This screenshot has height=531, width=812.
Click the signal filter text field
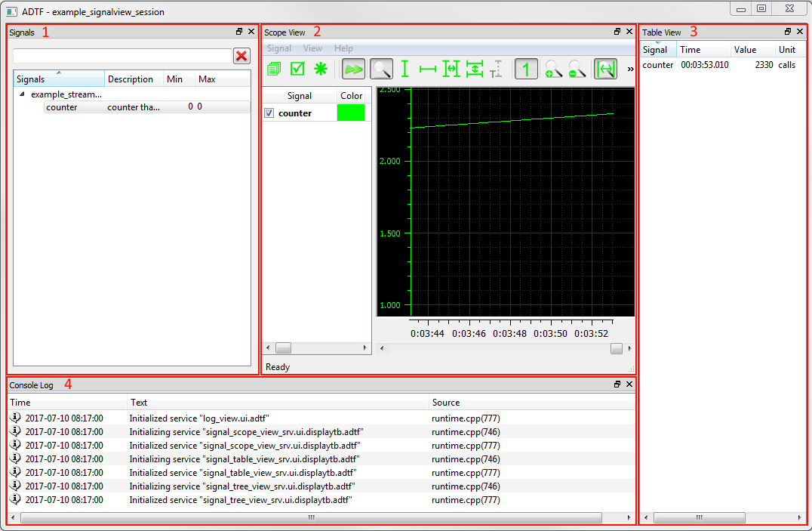122,56
